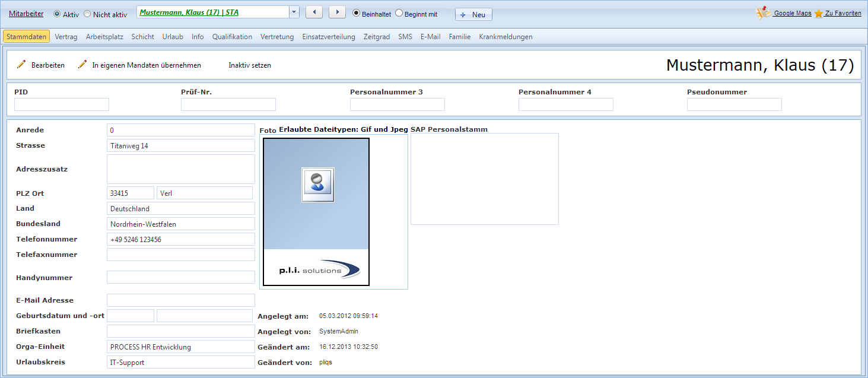Click the Orga-Einheit field
The height and width of the screenshot is (378, 868).
[x=181, y=347]
